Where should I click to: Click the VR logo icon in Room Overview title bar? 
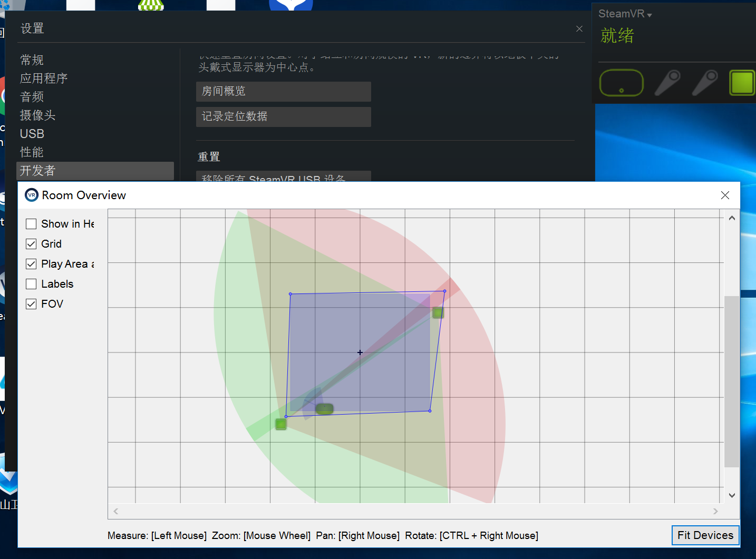pos(32,195)
